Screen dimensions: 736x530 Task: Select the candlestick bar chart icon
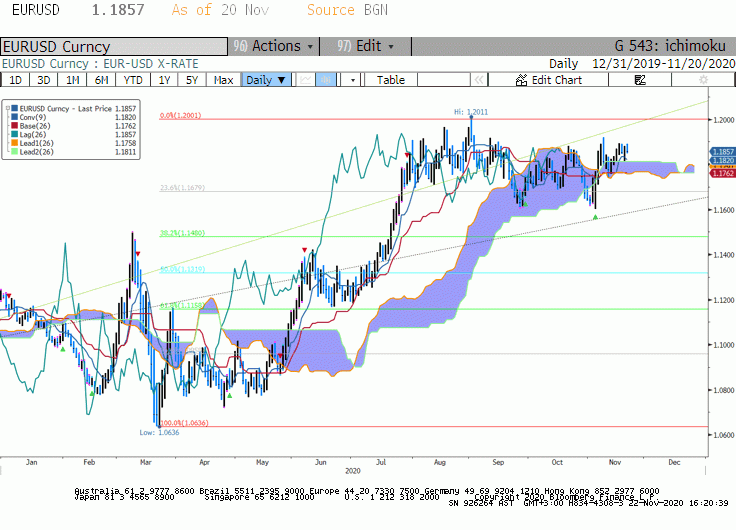tap(326, 80)
